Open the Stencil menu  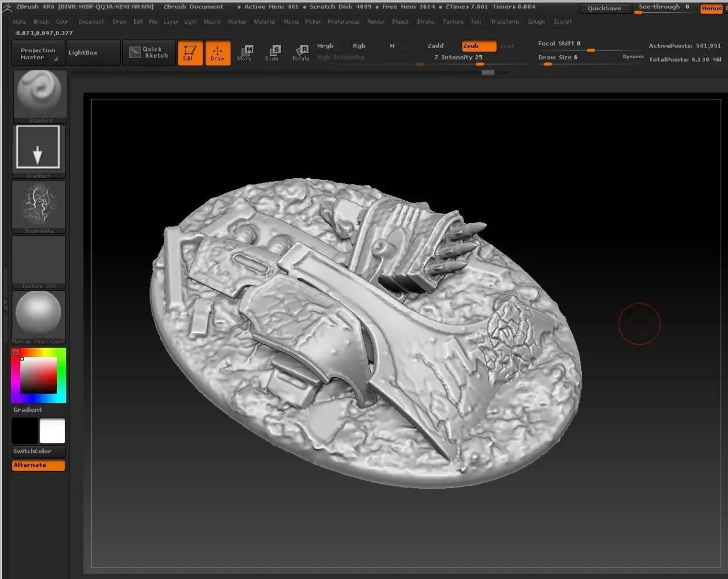click(400, 22)
